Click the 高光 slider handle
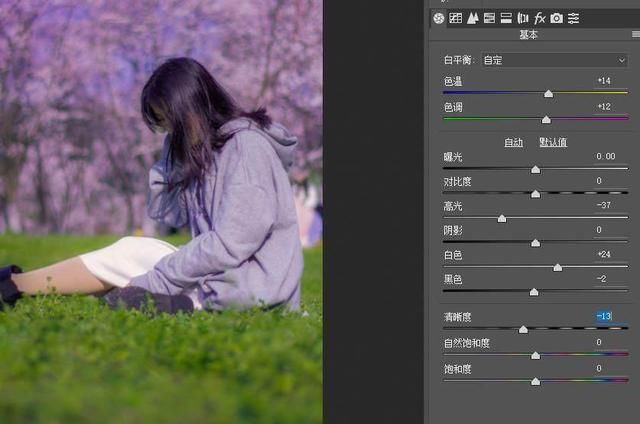This screenshot has width=640, height=424. [502, 219]
